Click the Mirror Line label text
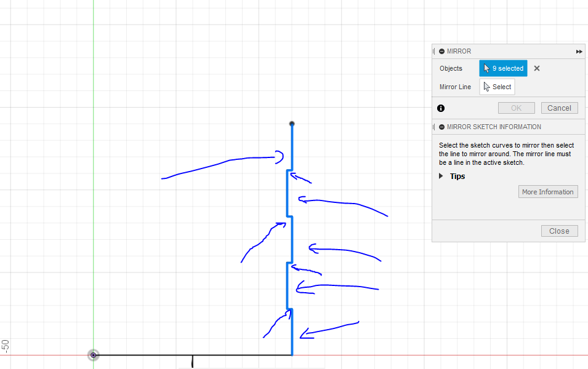Image resolution: width=588 pixels, height=369 pixels. coord(455,87)
